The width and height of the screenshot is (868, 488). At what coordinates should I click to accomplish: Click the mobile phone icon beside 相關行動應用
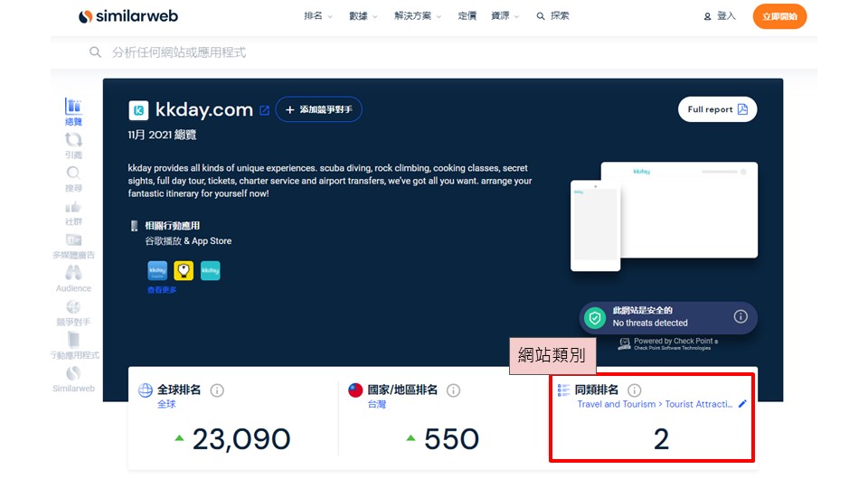pos(134,226)
